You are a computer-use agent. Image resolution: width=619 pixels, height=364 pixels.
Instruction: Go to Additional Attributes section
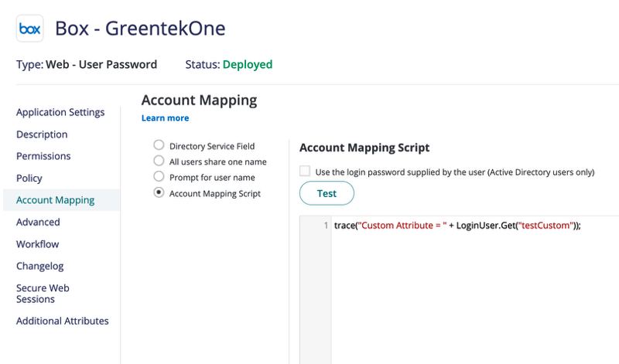tap(63, 321)
